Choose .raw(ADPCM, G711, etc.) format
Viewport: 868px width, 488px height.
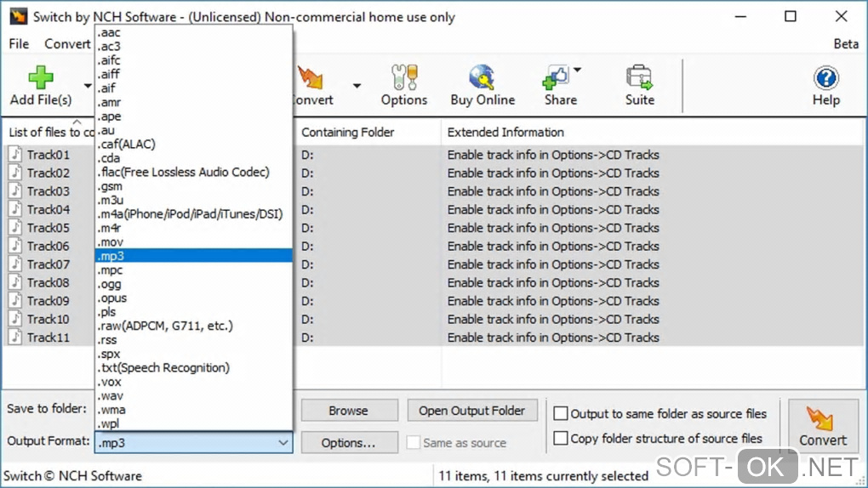pos(193,326)
